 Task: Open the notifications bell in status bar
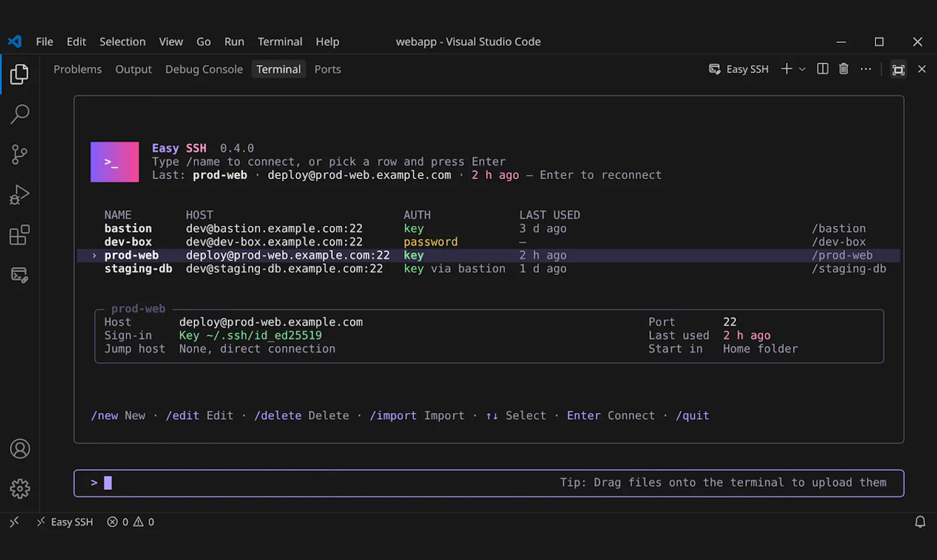(920, 521)
